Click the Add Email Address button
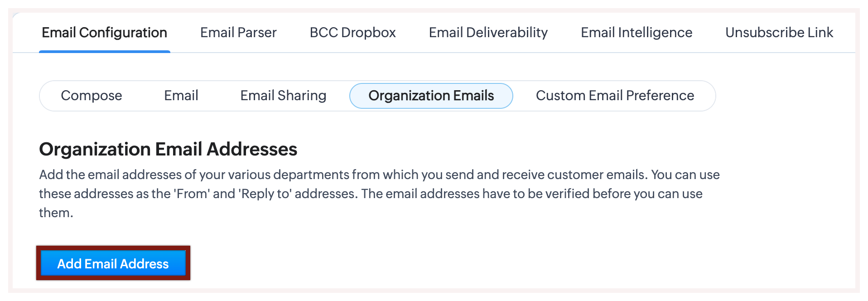Viewport: 868px width, 301px height. pyautogui.click(x=113, y=263)
